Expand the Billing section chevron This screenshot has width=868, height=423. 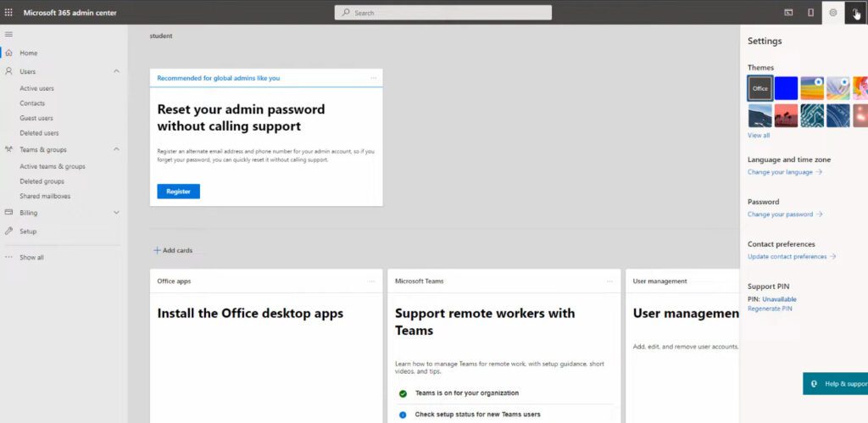[116, 213]
